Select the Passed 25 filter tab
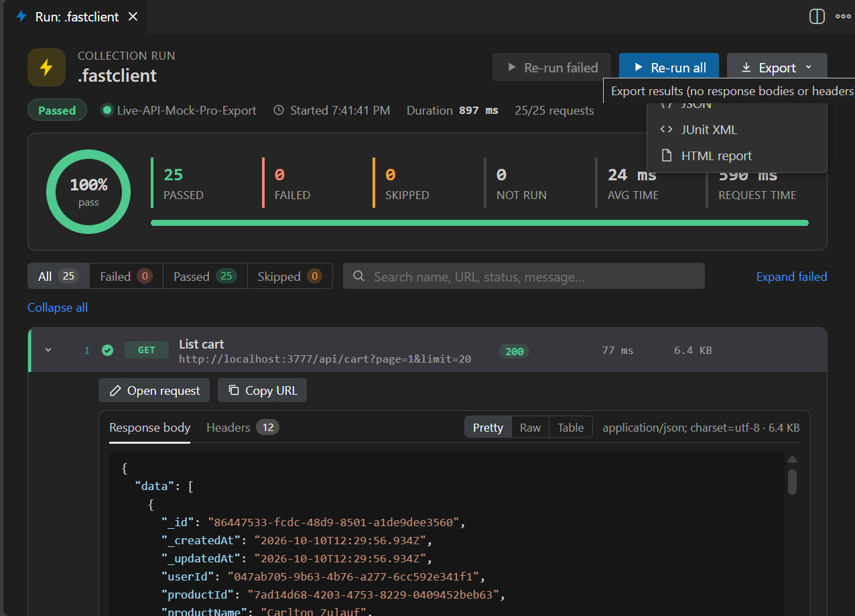Viewport: 855px width, 616px height. [205, 276]
